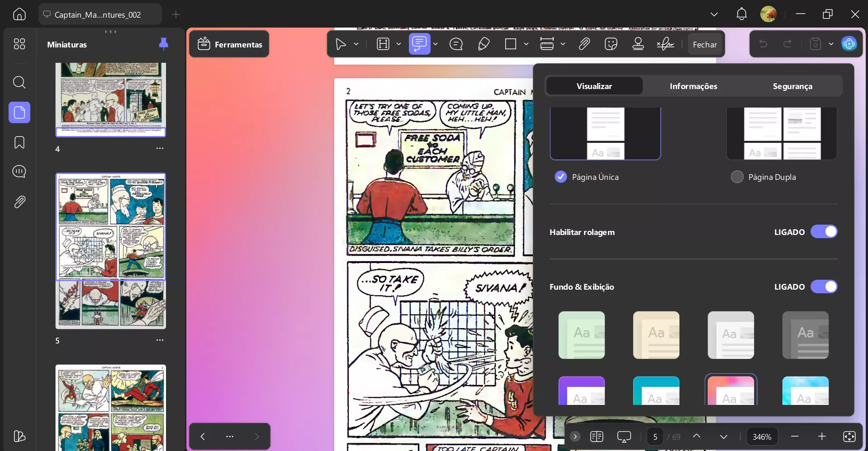
Task: Select the Página Única radio option
Action: 560,177
